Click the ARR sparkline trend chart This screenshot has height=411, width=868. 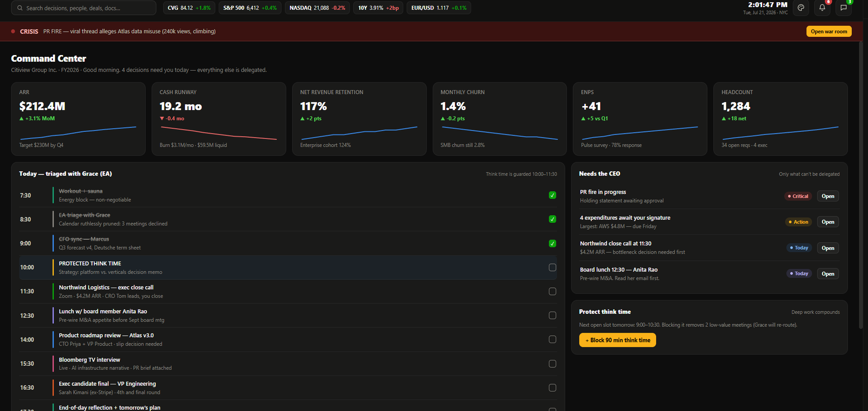(x=78, y=133)
